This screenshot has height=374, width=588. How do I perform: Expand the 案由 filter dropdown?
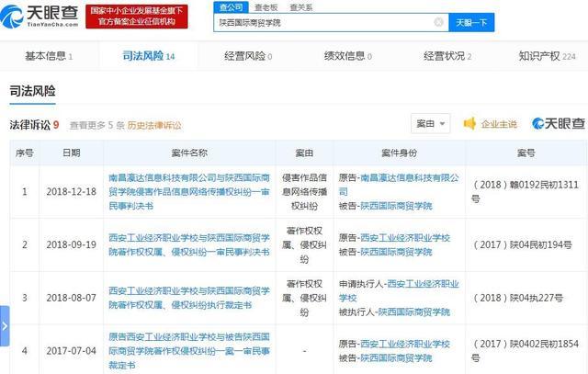(431, 123)
